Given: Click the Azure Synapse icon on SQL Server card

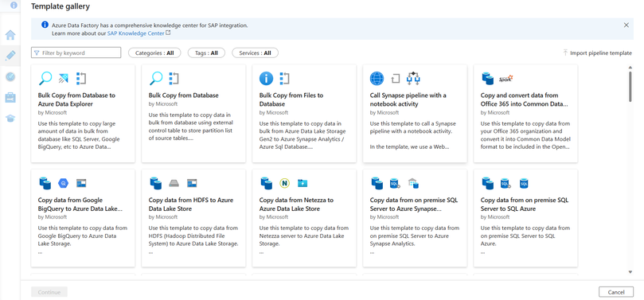Looking at the screenshot, I should pos(413,183).
